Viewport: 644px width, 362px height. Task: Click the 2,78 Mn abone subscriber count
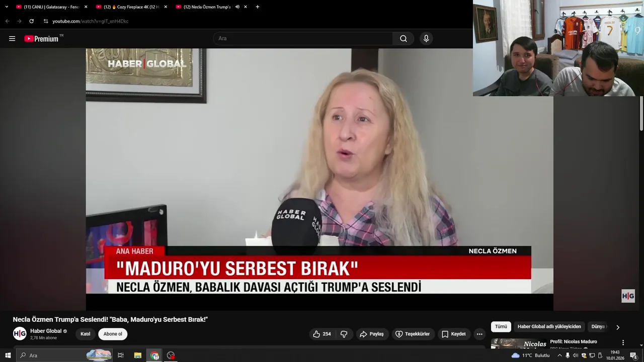click(43, 338)
